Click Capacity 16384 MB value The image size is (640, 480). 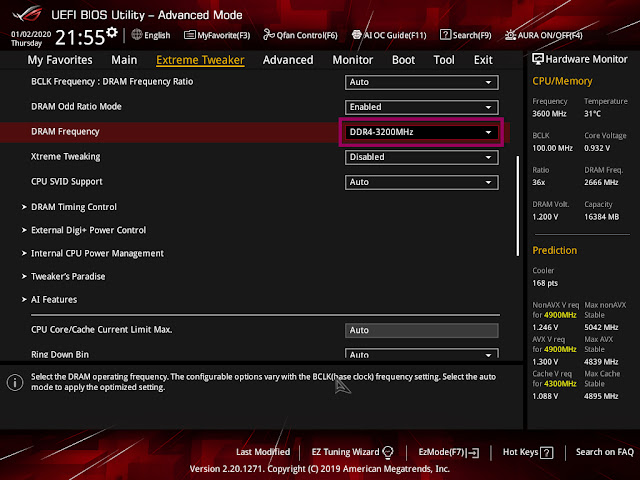601,217
